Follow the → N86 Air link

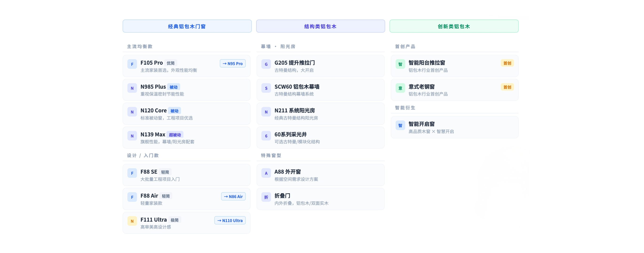tap(233, 197)
